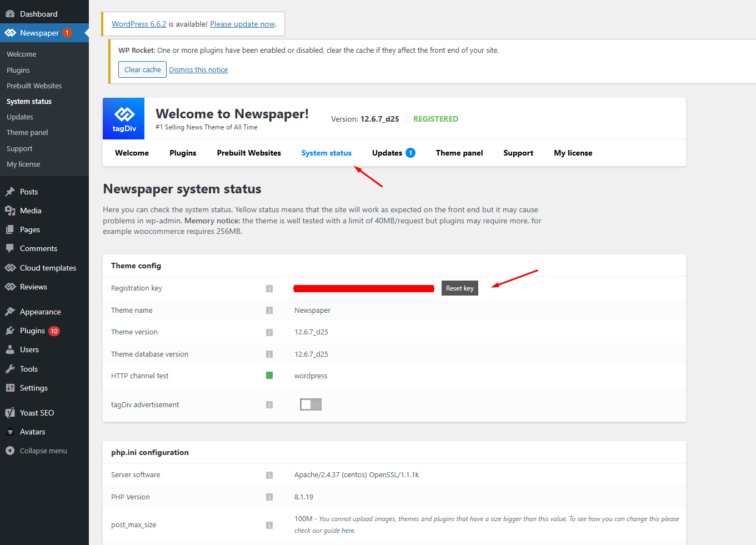
Task: Click the green HTTP channel test indicator
Action: (269, 376)
